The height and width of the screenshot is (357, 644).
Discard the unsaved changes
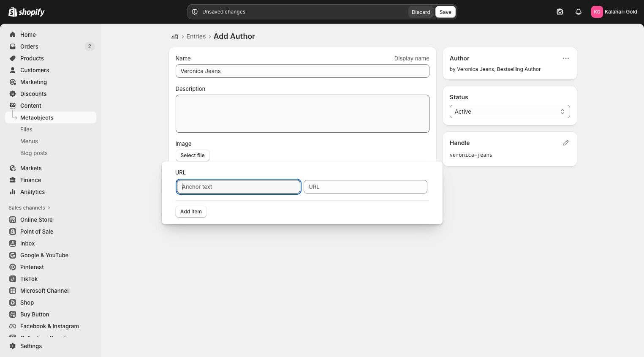pyautogui.click(x=421, y=12)
